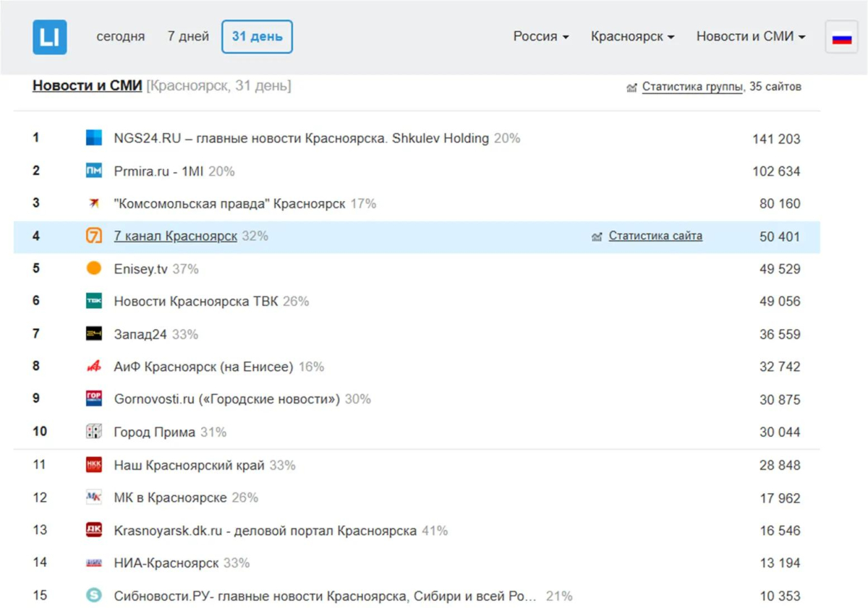
Task: Open Статистика сайта for 7 канал
Action: (x=655, y=236)
